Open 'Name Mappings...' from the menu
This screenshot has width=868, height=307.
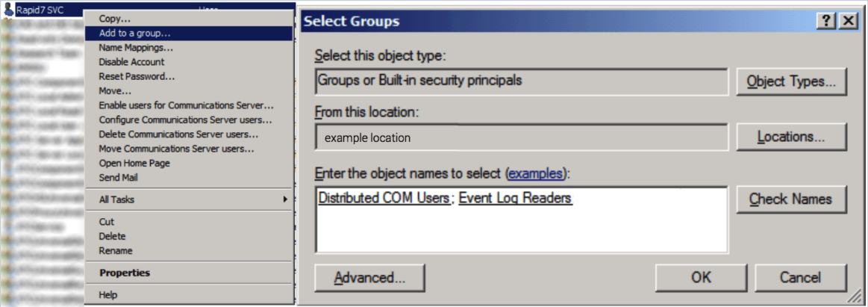click(x=137, y=47)
